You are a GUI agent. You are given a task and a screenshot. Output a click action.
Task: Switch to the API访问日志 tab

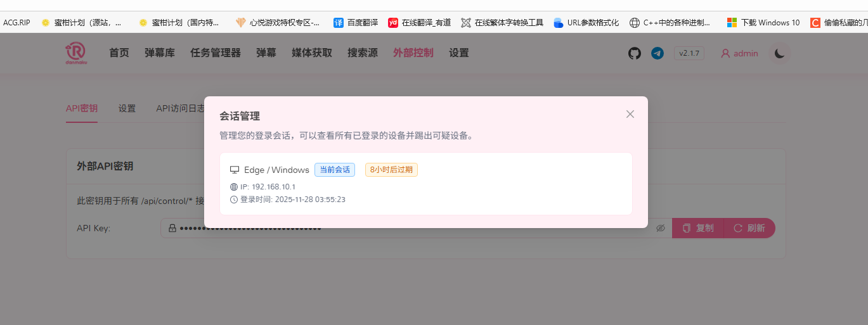[180, 108]
